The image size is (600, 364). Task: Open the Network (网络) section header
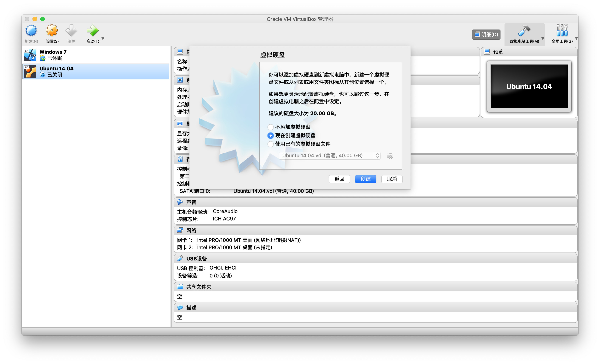(x=376, y=230)
